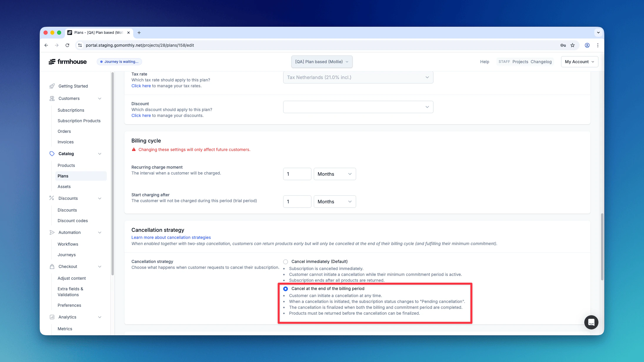Screen dimensions: 644x362
Task: Select Cancel at end of billing period
Action: [286, 289]
